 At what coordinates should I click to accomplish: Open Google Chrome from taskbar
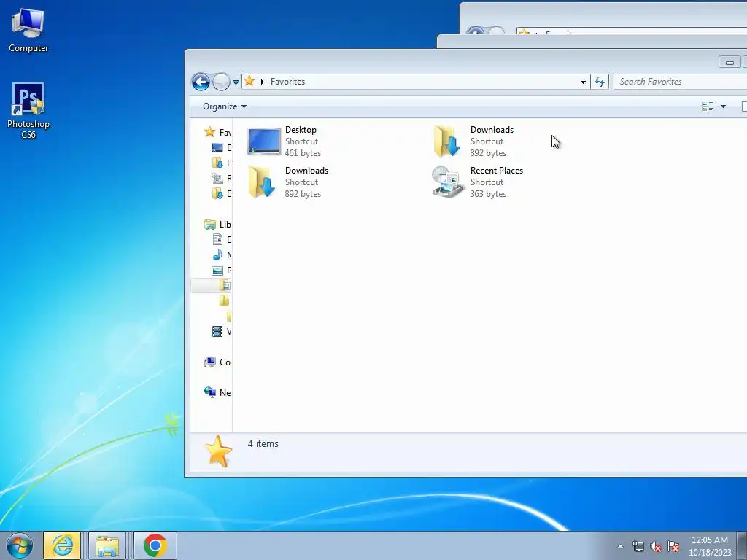155,545
